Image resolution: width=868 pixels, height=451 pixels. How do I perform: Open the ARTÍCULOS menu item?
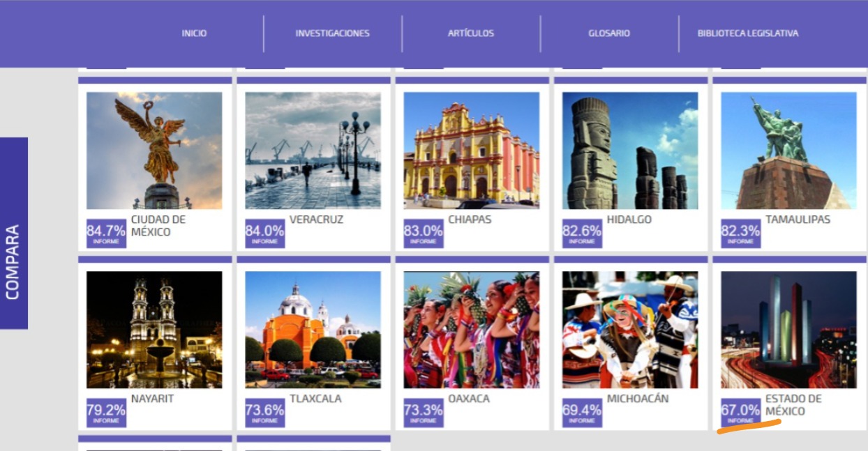click(471, 33)
